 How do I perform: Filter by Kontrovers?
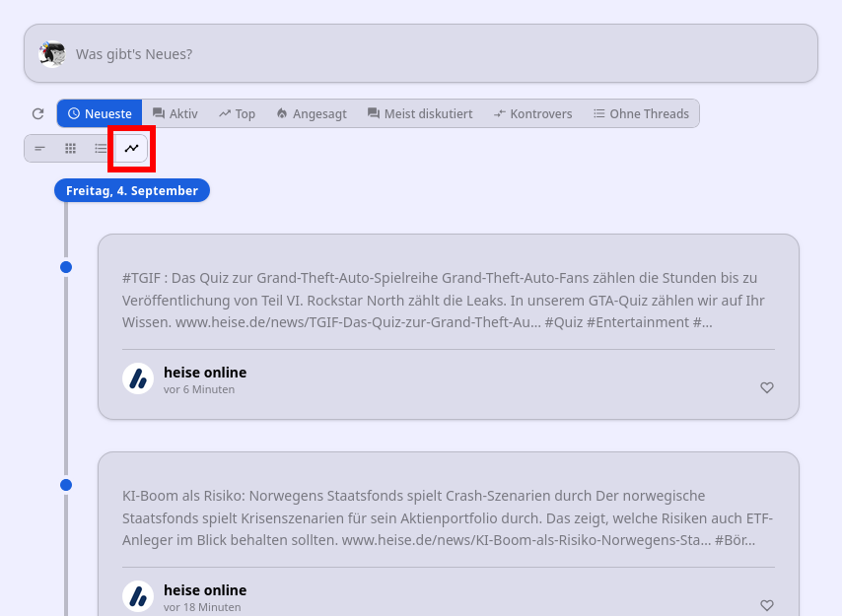[x=533, y=113]
